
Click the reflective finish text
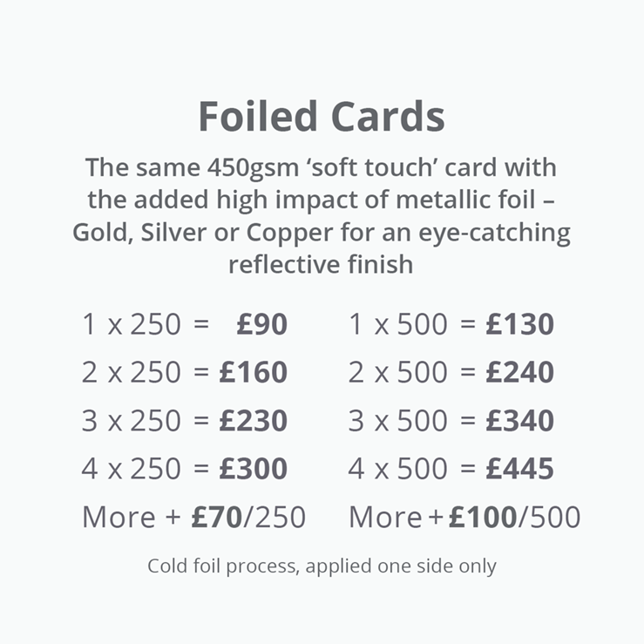point(321,264)
